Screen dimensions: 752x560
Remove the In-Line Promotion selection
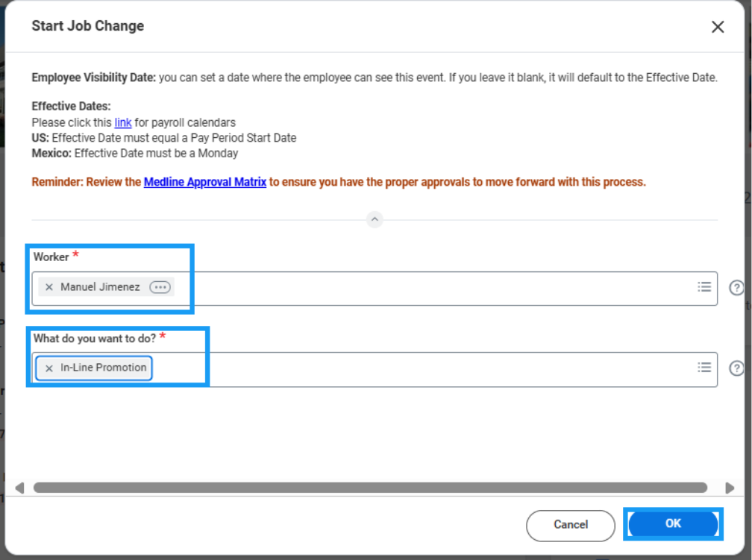coord(49,368)
